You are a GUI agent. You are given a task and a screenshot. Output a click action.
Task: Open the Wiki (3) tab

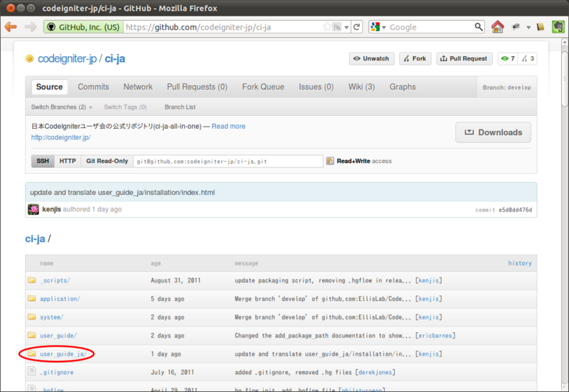(x=361, y=87)
